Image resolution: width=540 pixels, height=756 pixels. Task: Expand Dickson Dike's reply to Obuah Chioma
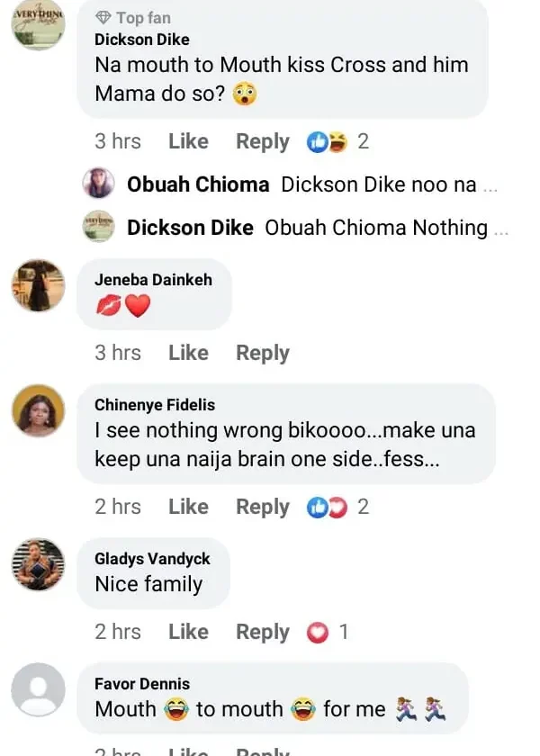[x=501, y=228]
